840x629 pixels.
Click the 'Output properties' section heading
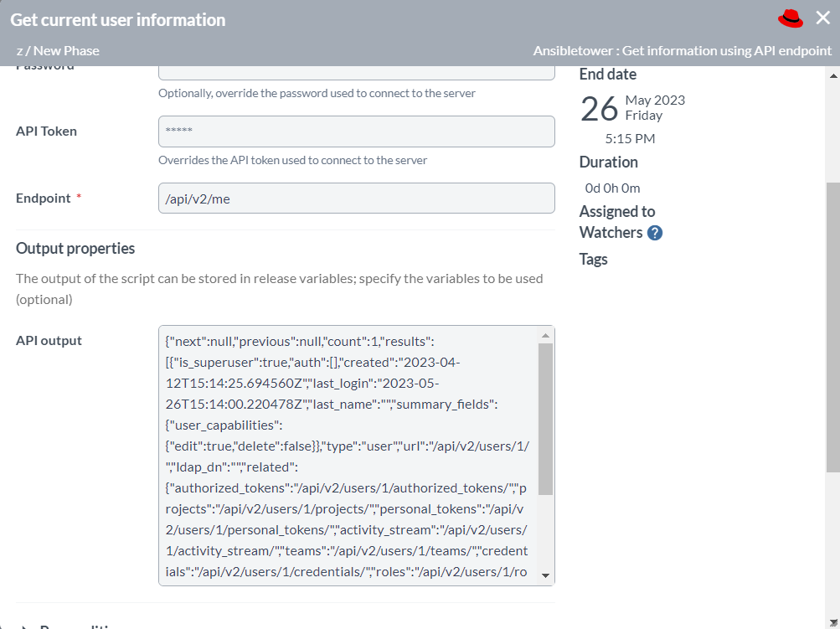(74, 248)
